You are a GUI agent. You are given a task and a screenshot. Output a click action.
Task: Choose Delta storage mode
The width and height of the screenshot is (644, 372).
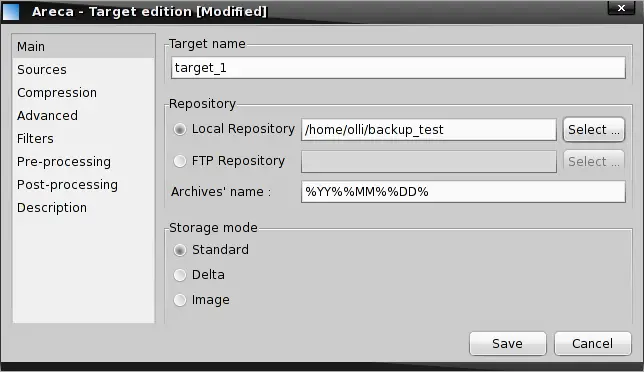pos(179,275)
